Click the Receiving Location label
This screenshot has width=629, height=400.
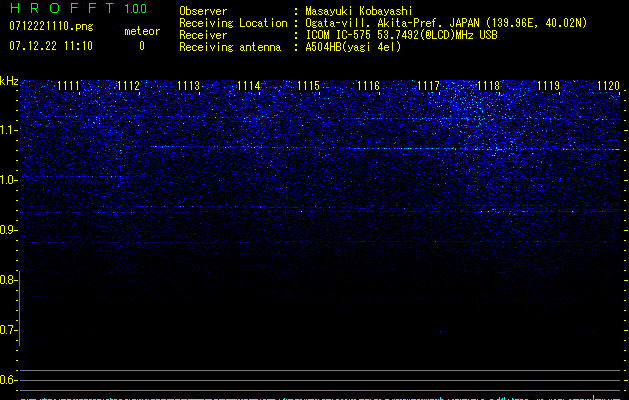click(233, 23)
